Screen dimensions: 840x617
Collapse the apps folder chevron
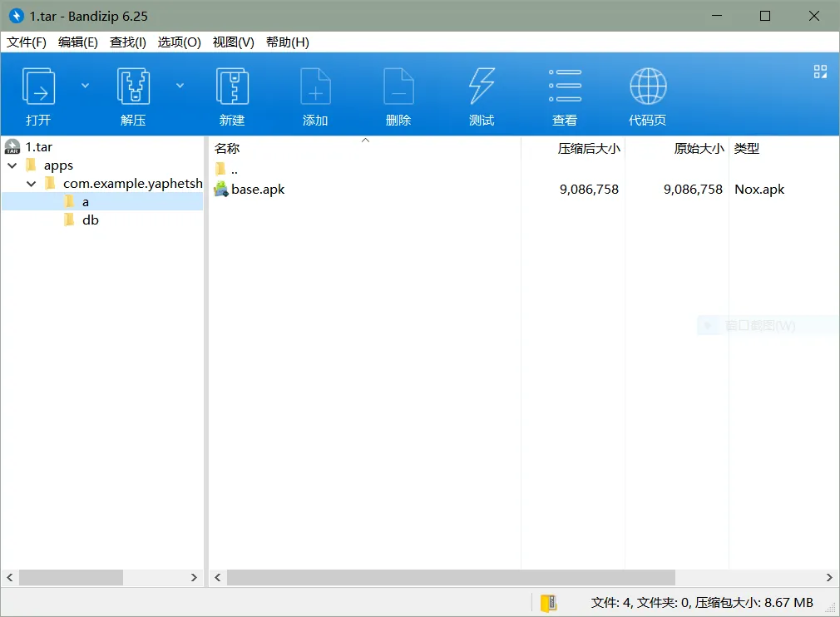tap(12, 165)
